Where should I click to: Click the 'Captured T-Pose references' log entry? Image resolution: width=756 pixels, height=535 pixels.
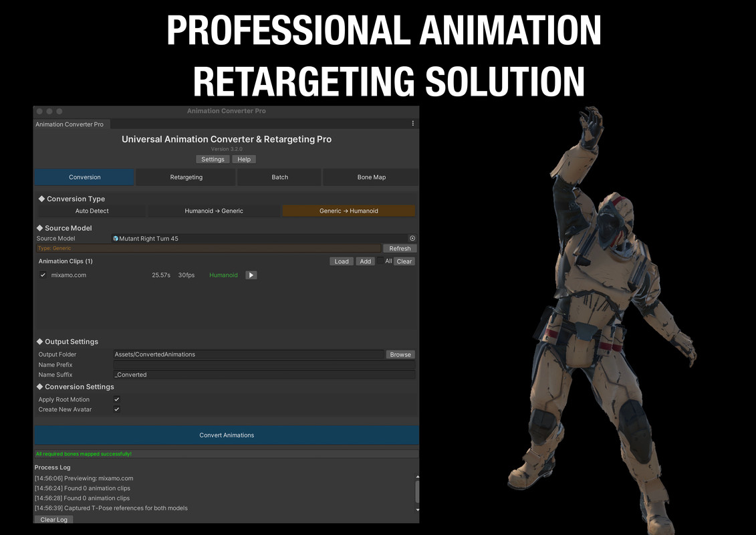(x=111, y=508)
